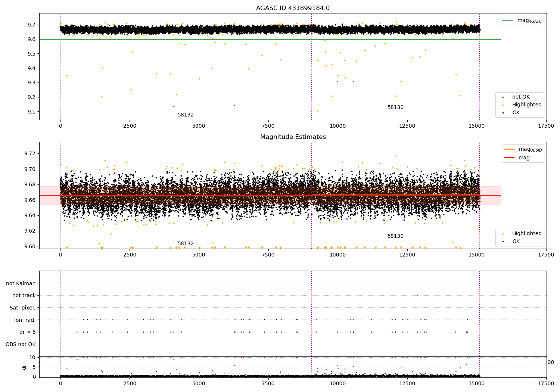Click the "9.72" y-tick on the middle plot
Viewport: 560px width, 392px height.
tap(30, 154)
